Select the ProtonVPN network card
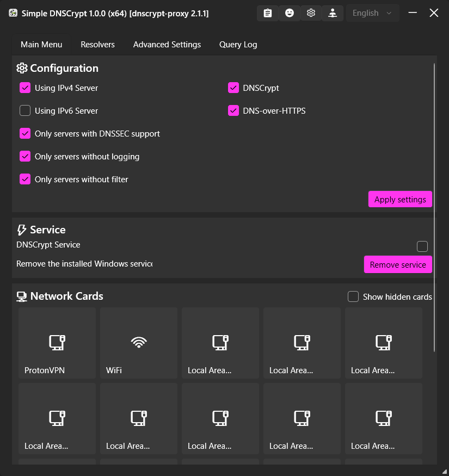The image size is (449, 476). [57, 343]
